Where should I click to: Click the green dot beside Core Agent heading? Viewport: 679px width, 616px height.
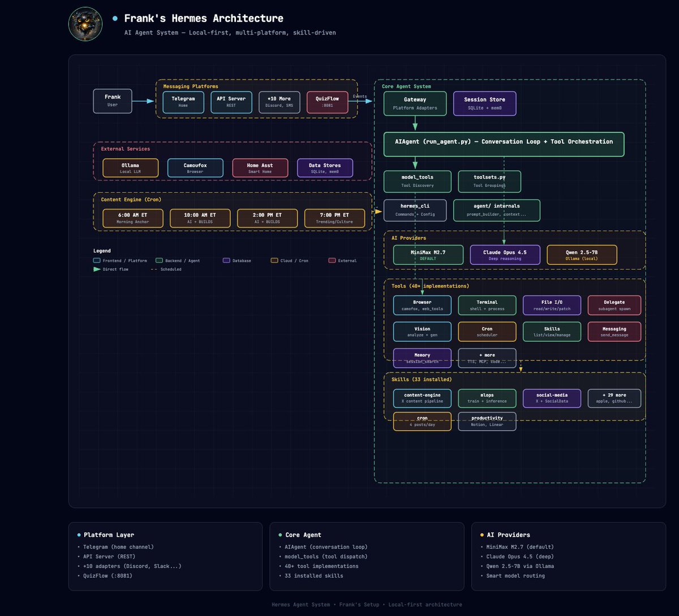280,535
